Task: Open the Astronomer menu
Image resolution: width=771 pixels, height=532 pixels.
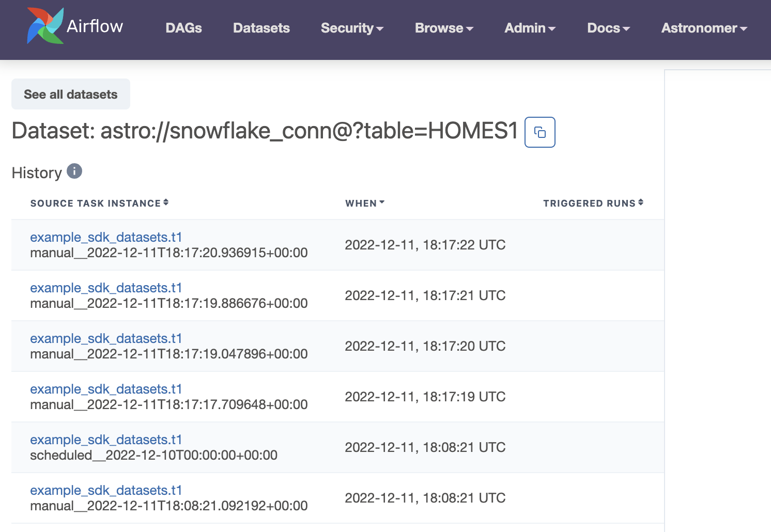Action: [704, 28]
